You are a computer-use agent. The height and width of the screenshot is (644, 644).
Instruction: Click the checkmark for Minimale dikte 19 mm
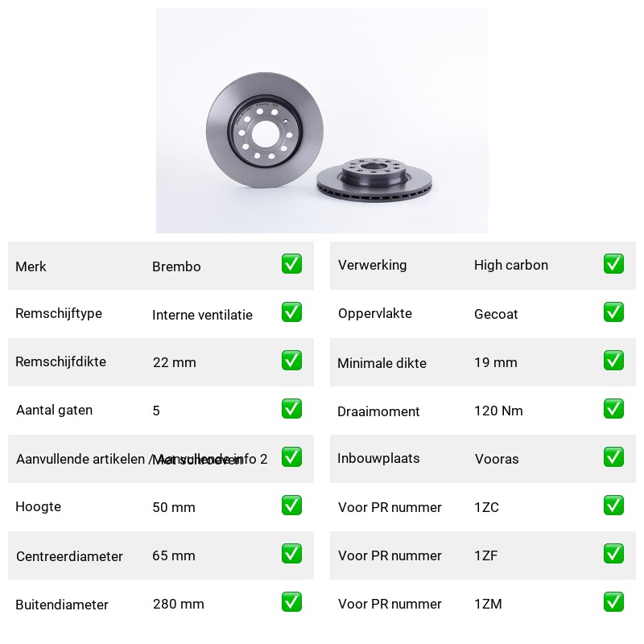coord(613,360)
